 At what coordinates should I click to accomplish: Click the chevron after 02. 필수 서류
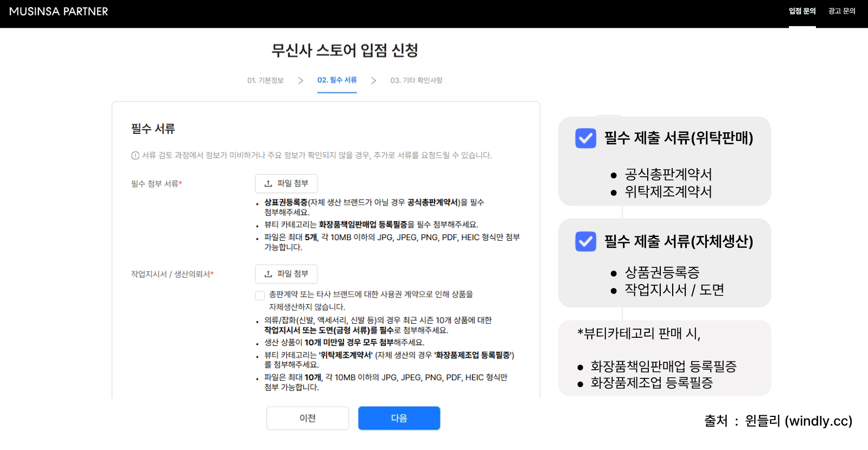[373, 80]
